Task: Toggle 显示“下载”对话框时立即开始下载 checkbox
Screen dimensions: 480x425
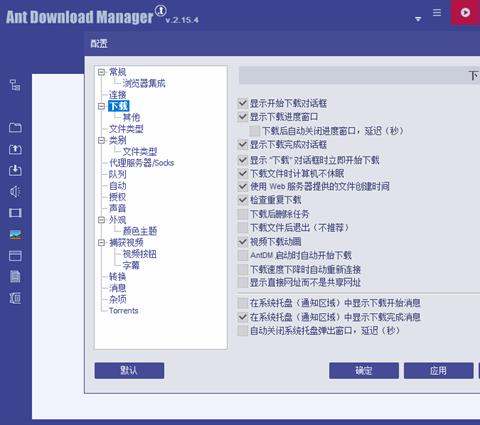Action: (x=243, y=160)
